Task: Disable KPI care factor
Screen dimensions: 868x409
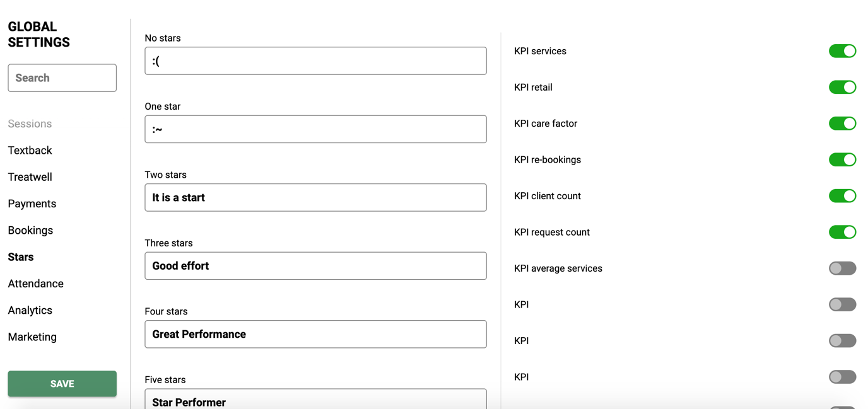Action: 843,124
